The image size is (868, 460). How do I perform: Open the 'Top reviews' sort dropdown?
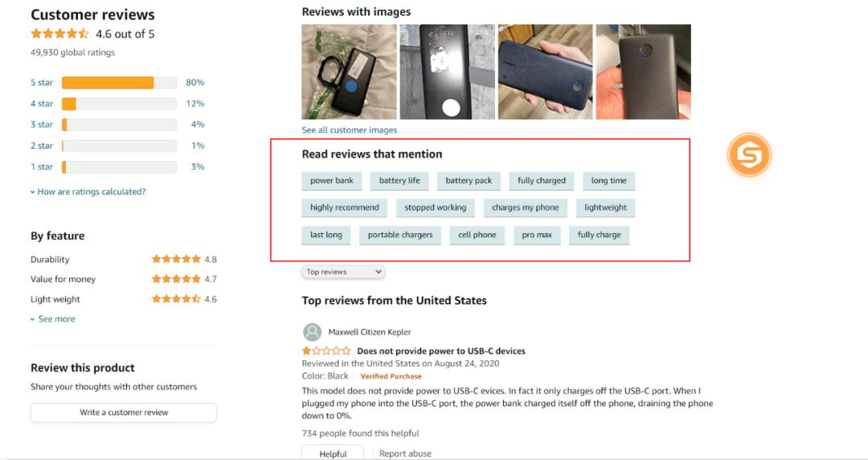[343, 272]
